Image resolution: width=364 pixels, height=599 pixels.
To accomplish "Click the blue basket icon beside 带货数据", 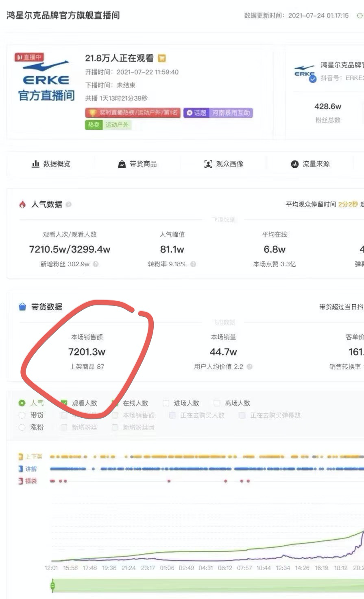I will point(22,307).
